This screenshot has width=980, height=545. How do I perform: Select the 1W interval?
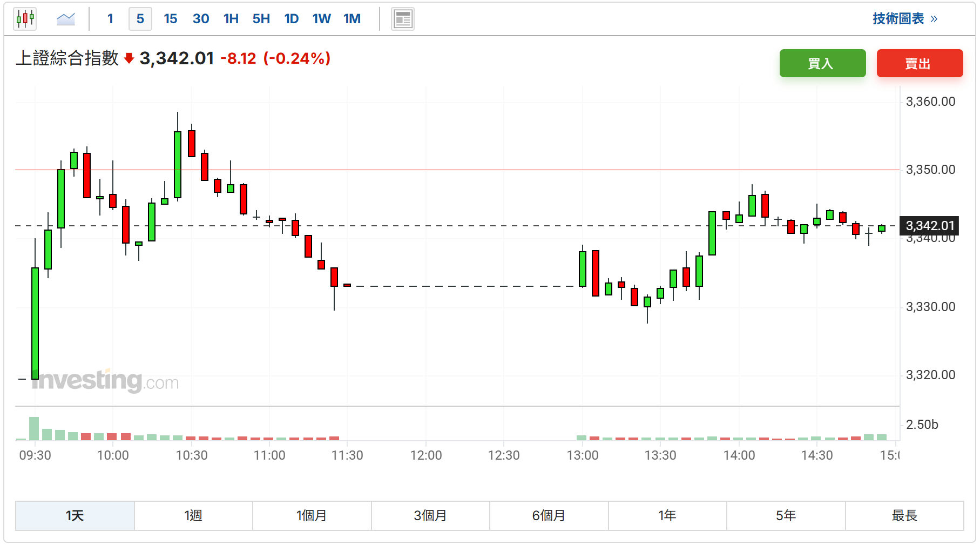(322, 19)
